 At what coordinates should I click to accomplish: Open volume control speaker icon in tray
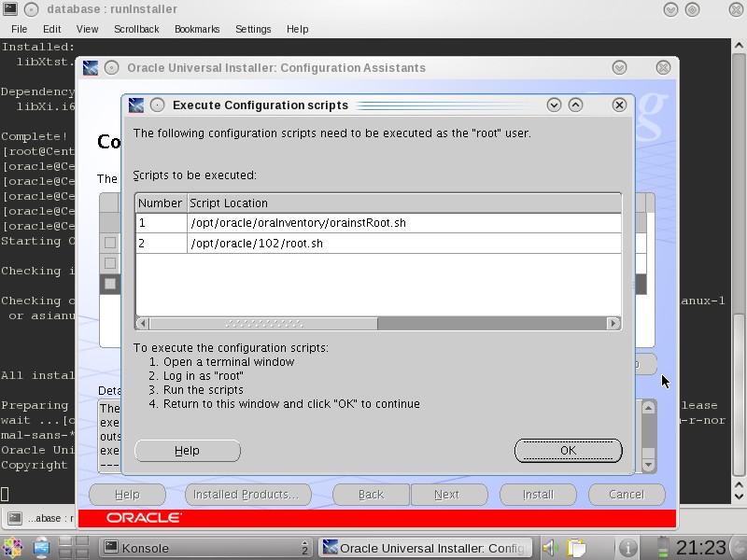[x=551, y=548]
